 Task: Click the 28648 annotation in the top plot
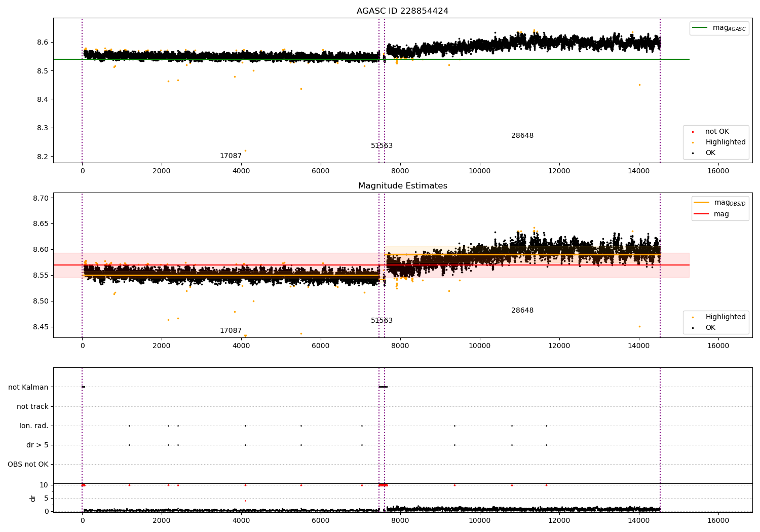point(522,136)
